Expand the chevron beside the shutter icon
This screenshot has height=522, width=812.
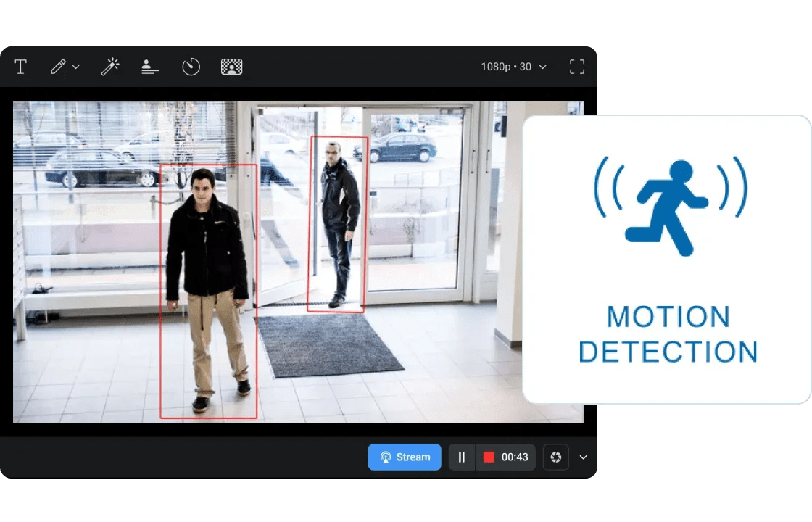pyautogui.click(x=583, y=457)
